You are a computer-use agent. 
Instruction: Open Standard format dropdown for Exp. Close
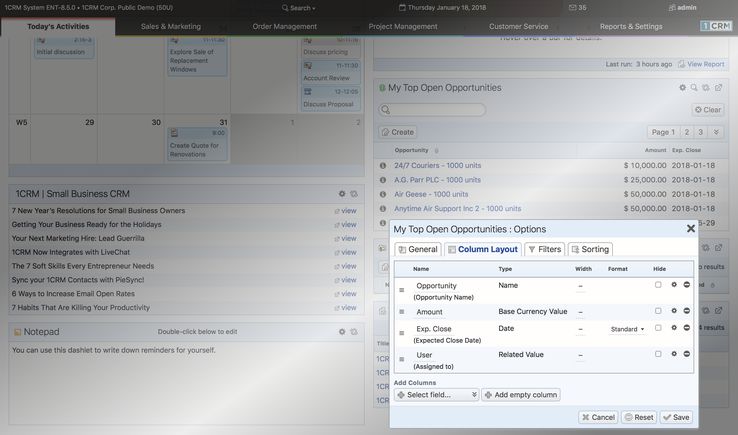627,329
